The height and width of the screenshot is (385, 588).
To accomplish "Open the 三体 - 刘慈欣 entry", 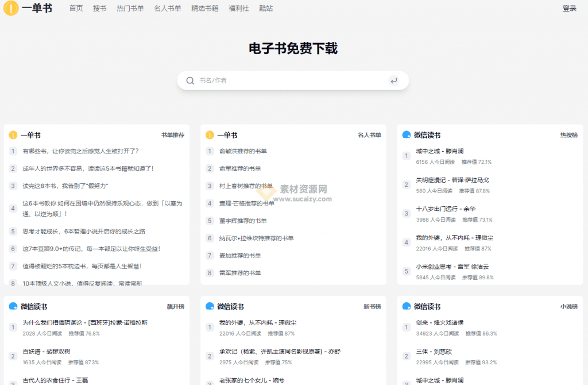I will coord(434,352).
